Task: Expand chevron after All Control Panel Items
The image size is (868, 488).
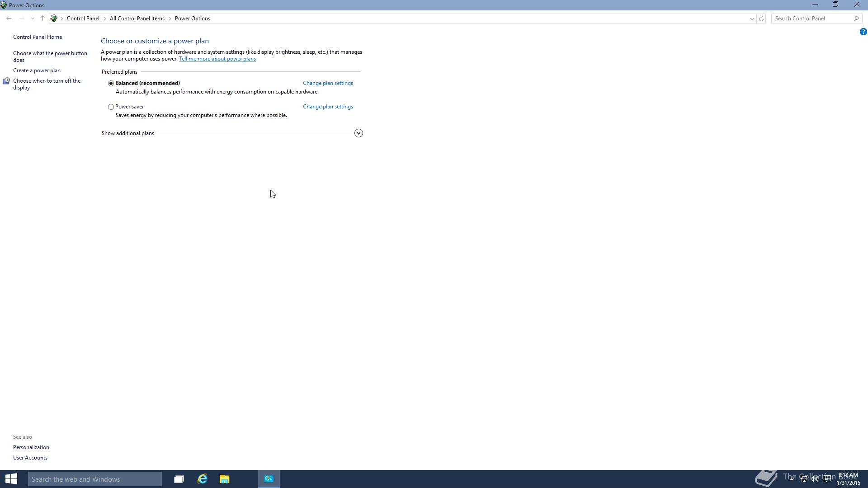Action: (170, 19)
